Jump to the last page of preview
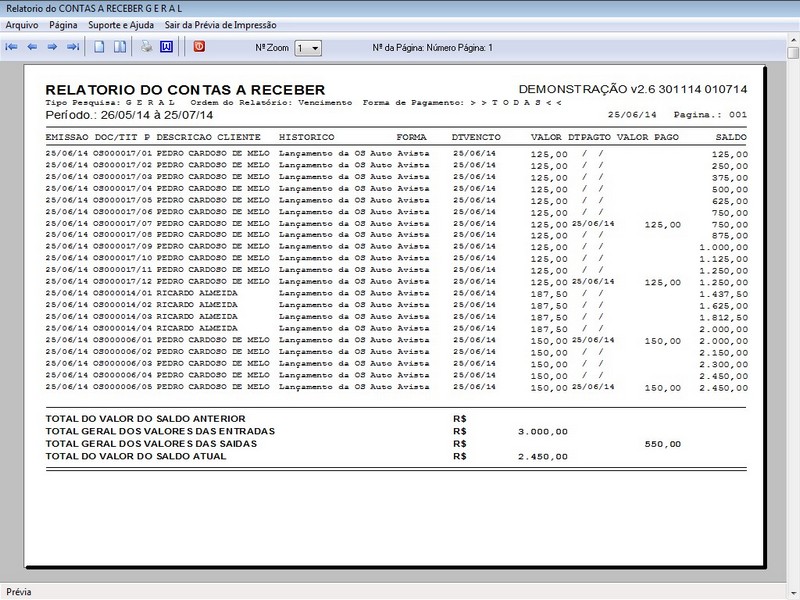 pyautogui.click(x=73, y=47)
